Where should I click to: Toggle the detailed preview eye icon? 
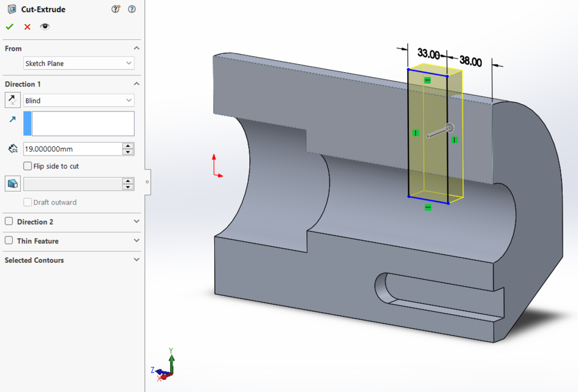[x=45, y=27]
